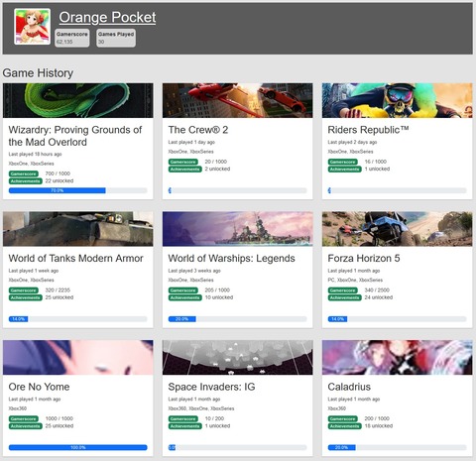Click the Games Played stat box
This screenshot has height=461, width=476.
coord(116,38)
